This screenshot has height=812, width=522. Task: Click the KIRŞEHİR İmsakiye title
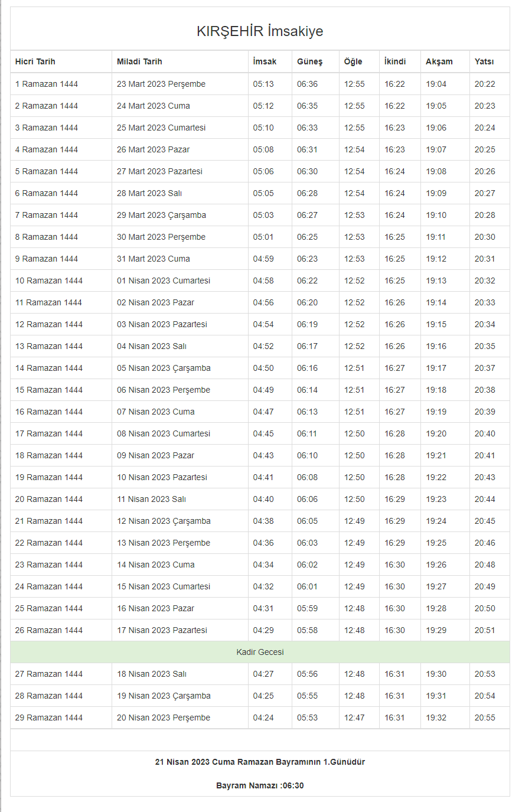[260, 31]
